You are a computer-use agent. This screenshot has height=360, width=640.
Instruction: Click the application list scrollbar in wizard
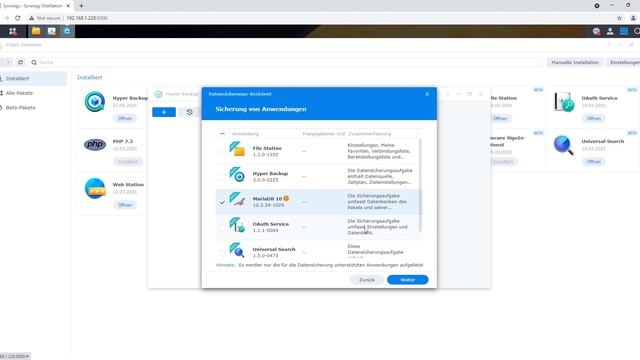tap(420, 186)
